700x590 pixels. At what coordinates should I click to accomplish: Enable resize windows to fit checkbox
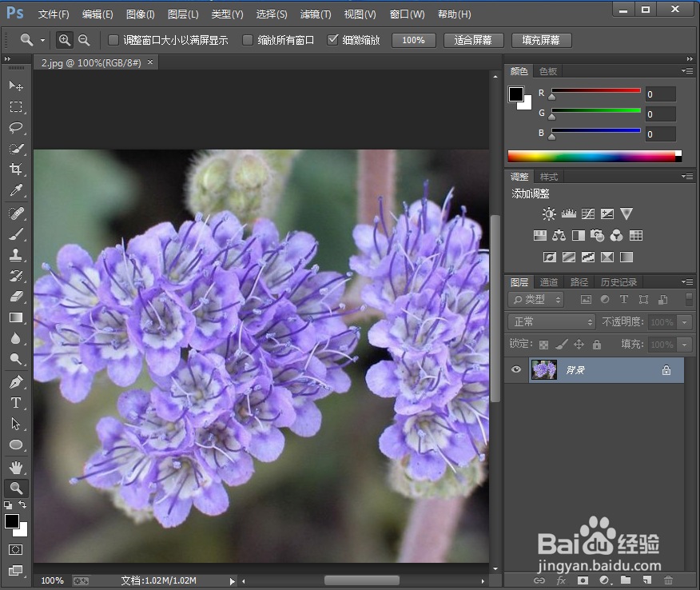(x=113, y=40)
